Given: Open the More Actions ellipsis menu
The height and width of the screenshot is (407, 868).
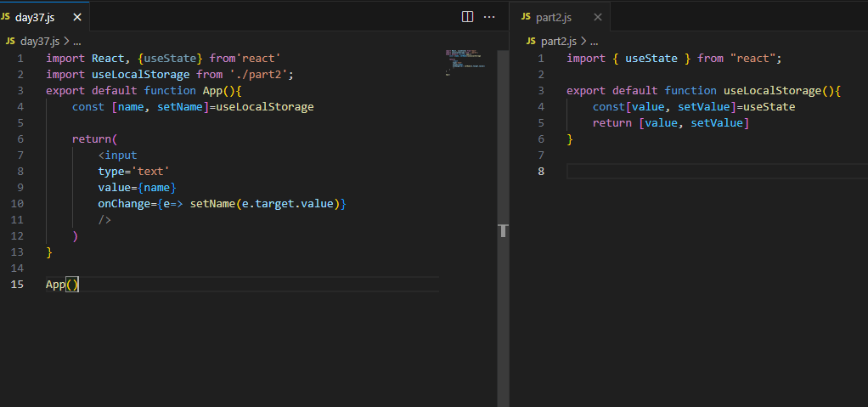Looking at the screenshot, I should [489, 17].
